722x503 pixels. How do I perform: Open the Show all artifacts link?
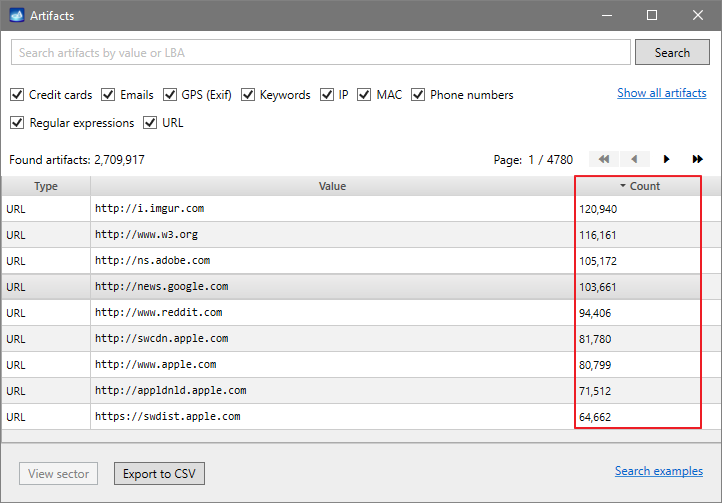click(x=661, y=93)
